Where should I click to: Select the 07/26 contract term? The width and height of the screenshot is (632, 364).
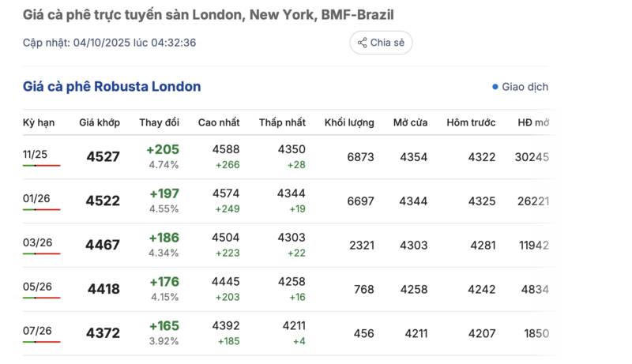click(x=37, y=332)
